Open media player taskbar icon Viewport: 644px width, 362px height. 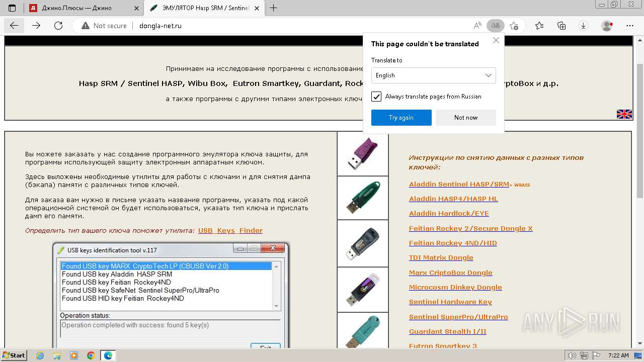click(x=74, y=355)
